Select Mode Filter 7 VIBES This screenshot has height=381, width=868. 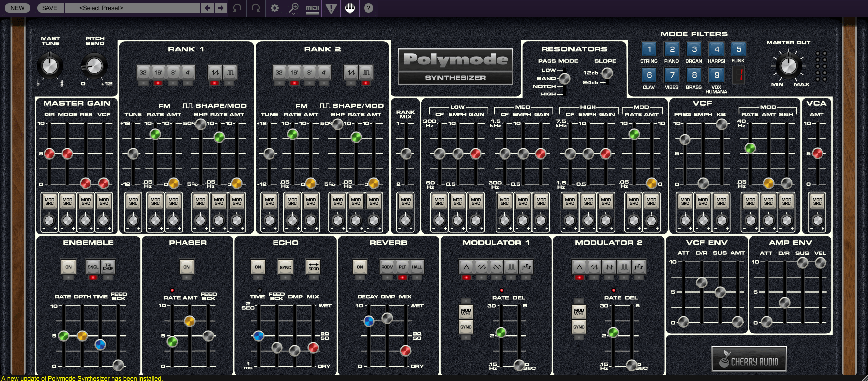(x=672, y=75)
